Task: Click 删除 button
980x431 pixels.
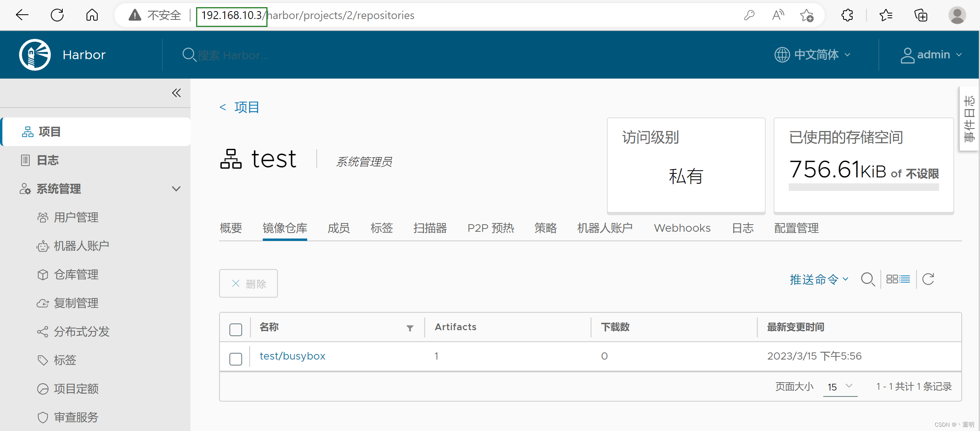Action: tap(248, 283)
